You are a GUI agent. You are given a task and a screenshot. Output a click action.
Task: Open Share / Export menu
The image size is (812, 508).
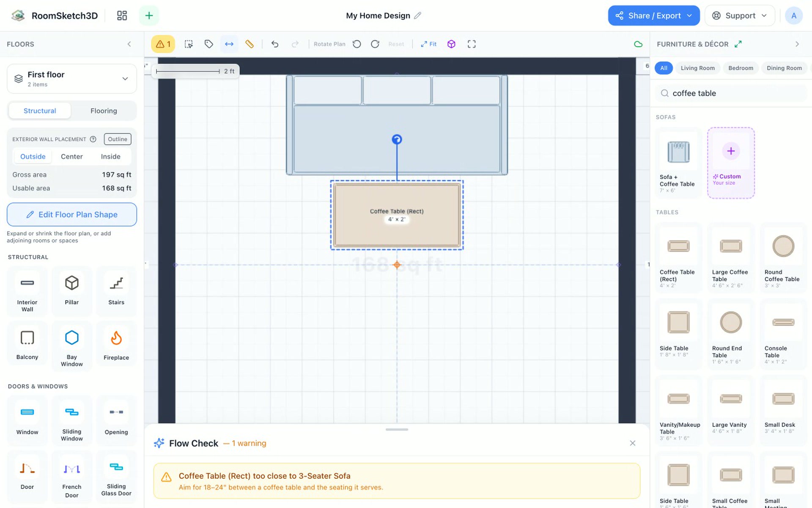(x=654, y=16)
